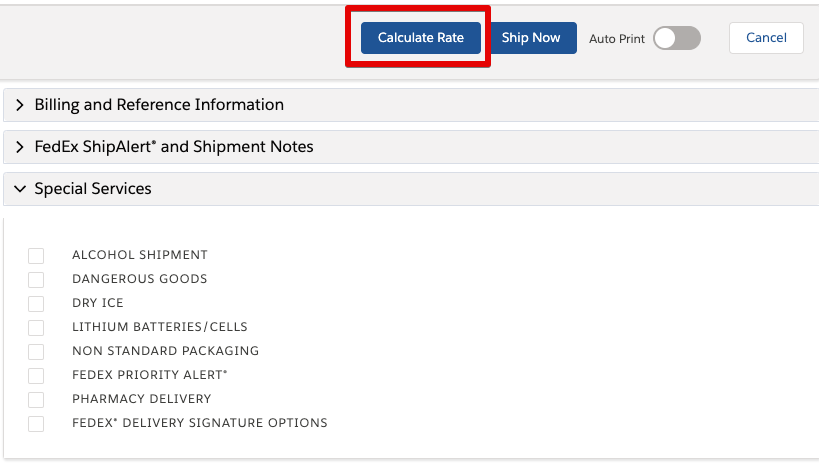Enable FedEx Priority Alert checkbox
The width and height of the screenshot is (819, 469).
pyautogui.click(x=36, y=376)
